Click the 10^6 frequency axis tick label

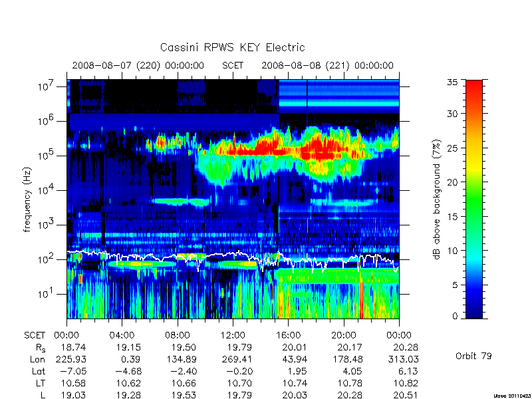coord(47,120)
